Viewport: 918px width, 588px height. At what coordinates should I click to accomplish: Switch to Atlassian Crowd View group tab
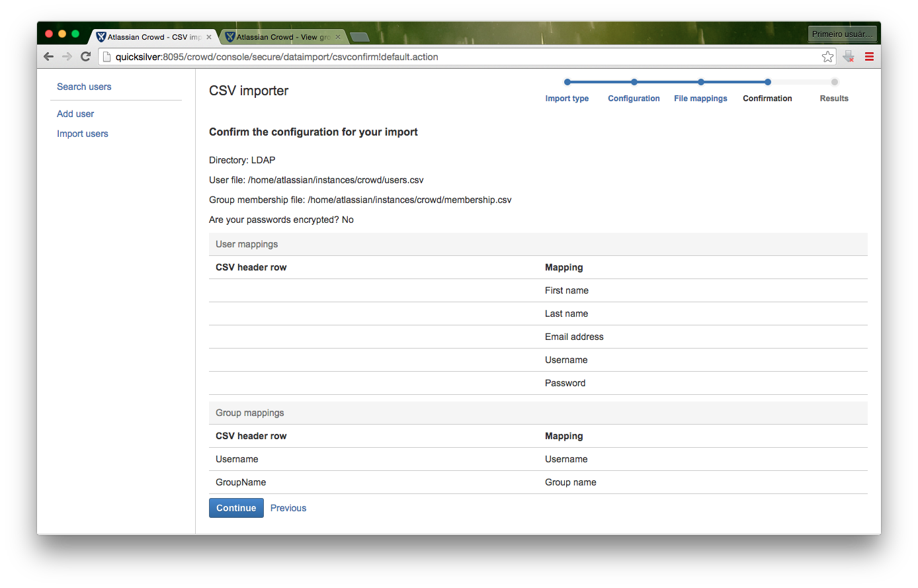point(282,37)
